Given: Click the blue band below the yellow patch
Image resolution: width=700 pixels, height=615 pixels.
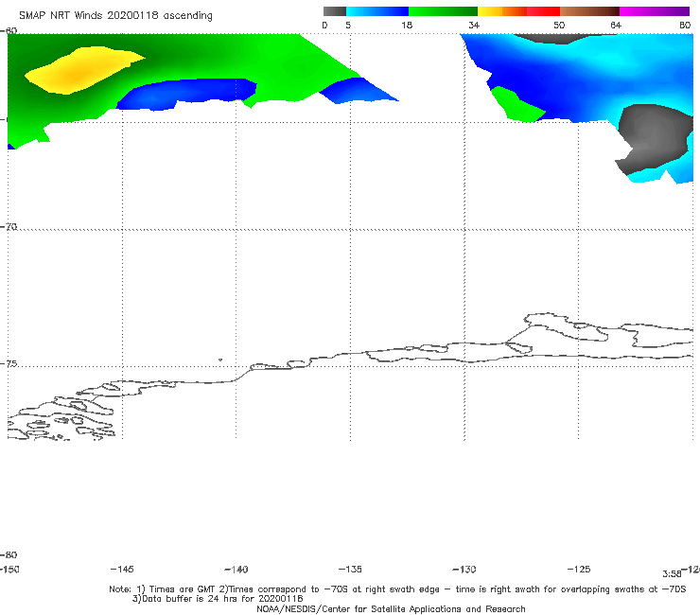Looking at the screenshot, I should coord(187,94).
